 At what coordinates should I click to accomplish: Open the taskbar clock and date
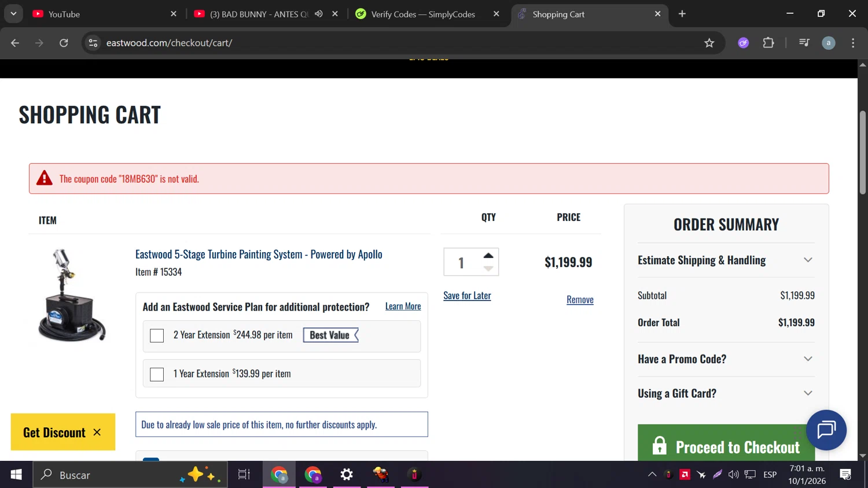click(807, 475)
